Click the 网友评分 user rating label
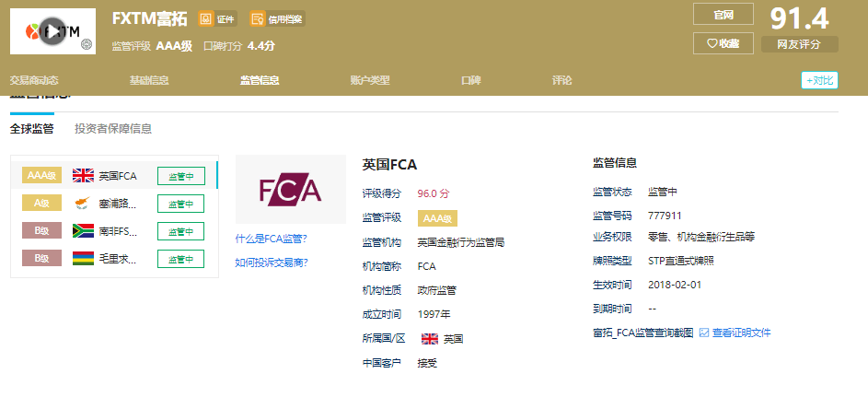The image size is (868, 397). 799,44
